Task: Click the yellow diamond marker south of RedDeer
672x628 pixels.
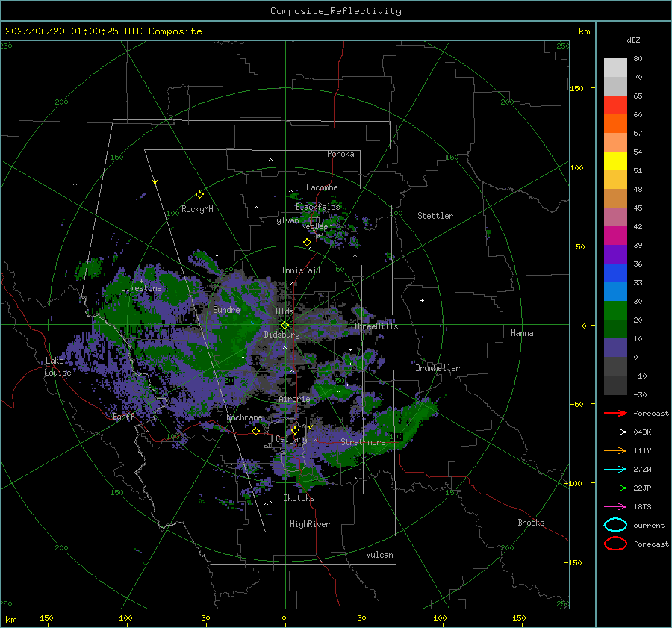Action: coord(307,243)
